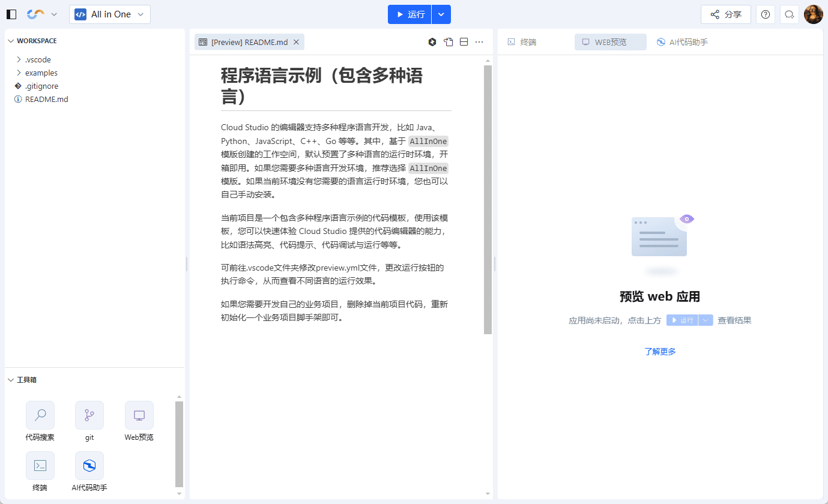The height and width of the screenshot is (504, 828).
Task: Open the user avatar menu
Action: click(814, 14)
